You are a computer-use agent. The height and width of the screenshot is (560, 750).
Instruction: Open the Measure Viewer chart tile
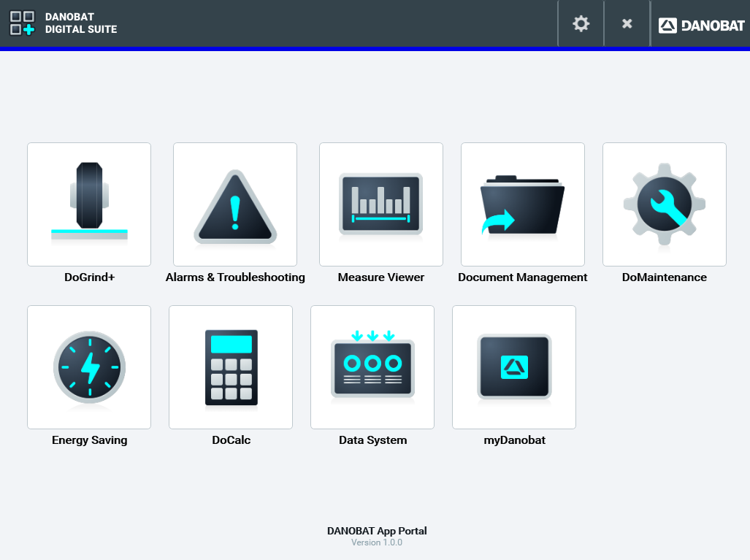point(381,204)
